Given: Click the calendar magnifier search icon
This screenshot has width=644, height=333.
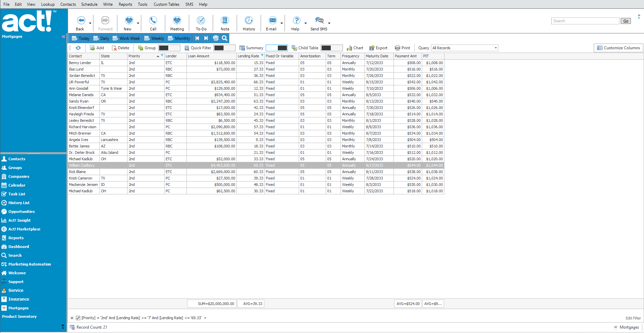Looking at the screenshot, I should pos(225,38).
